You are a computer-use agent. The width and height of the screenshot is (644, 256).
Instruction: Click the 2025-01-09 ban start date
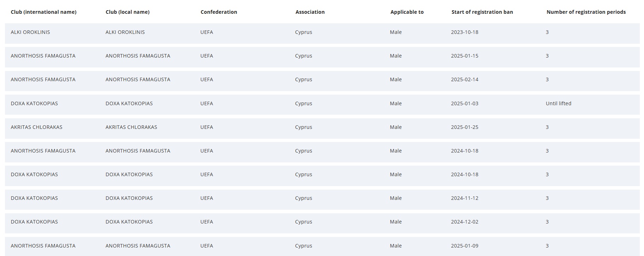click(x=464, y=246)
